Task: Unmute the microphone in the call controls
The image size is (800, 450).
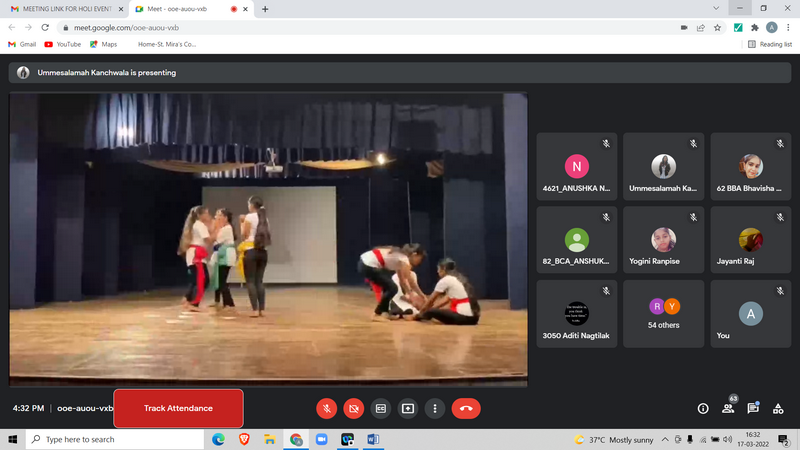Action: 326,408
